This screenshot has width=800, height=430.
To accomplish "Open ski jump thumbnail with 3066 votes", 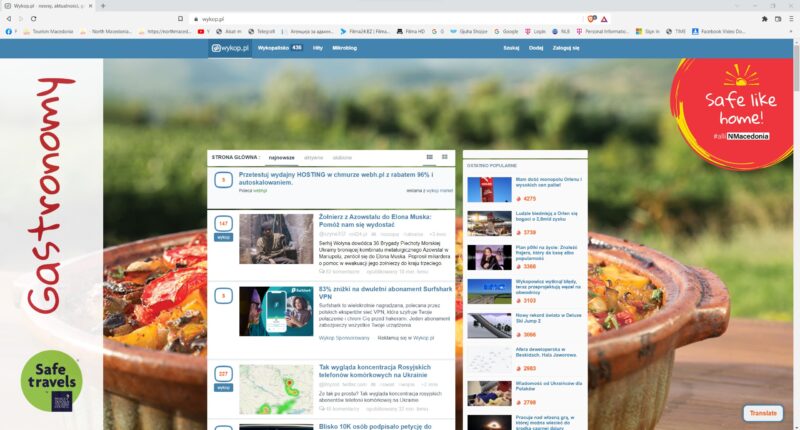I will point(489,325).
